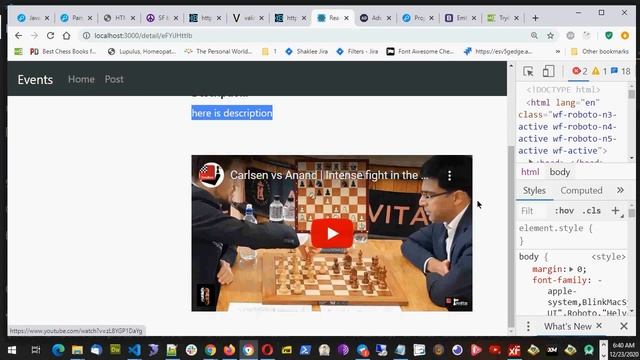Select the body breadcrumb in DevTools
The height and width of the screenshot is (360, 640).
[x=560, y=172]
